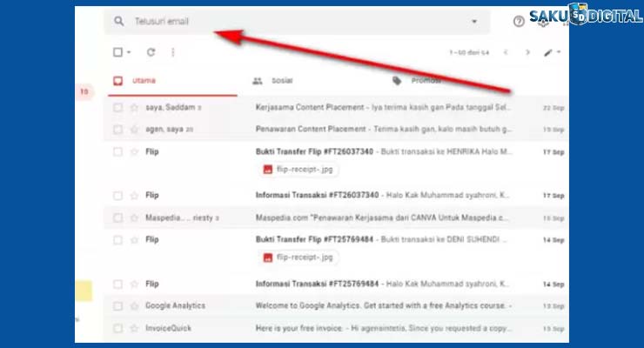Select the InvoiceQuick email checkbox
The height and width of the screenshot is (348, 644).
coord(117,328)
